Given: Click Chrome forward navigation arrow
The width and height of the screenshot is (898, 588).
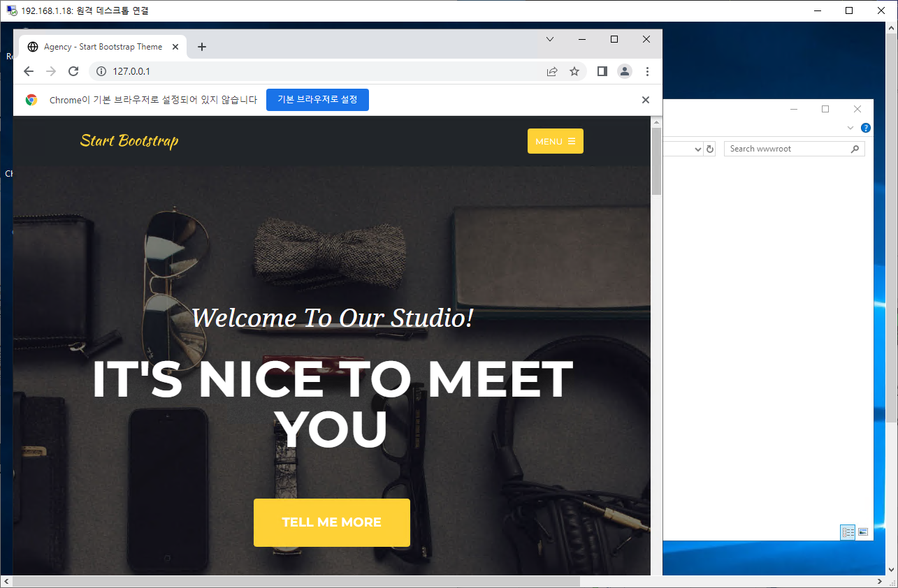Looking at the screenshot, I should 51,71.
